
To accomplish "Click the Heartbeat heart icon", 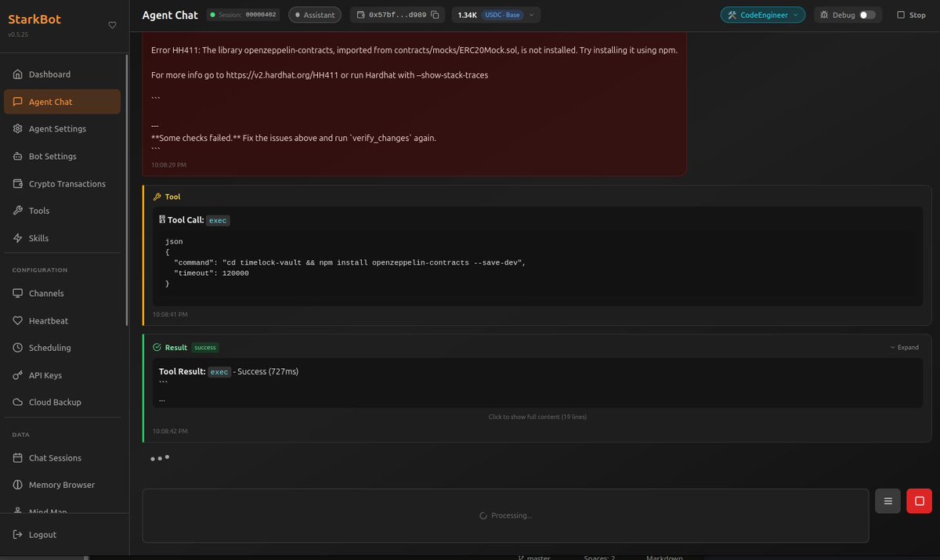I will tap(18, 321).
